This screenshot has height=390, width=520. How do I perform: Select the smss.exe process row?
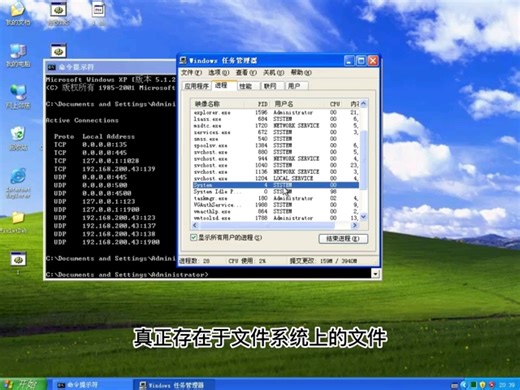point(276,139)
